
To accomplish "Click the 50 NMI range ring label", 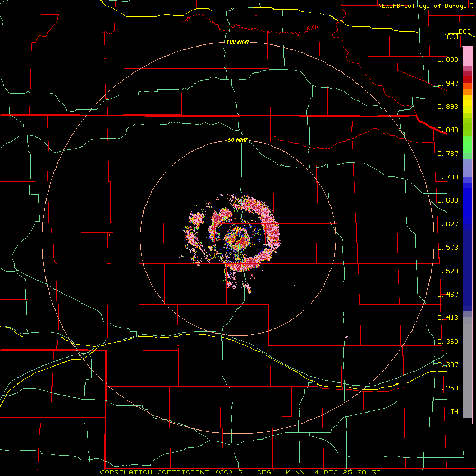I will [x=237, y=140].
